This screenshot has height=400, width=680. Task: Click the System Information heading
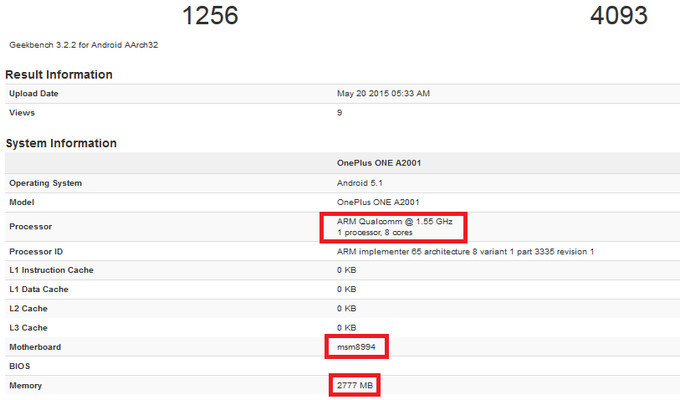pos(61,143)
